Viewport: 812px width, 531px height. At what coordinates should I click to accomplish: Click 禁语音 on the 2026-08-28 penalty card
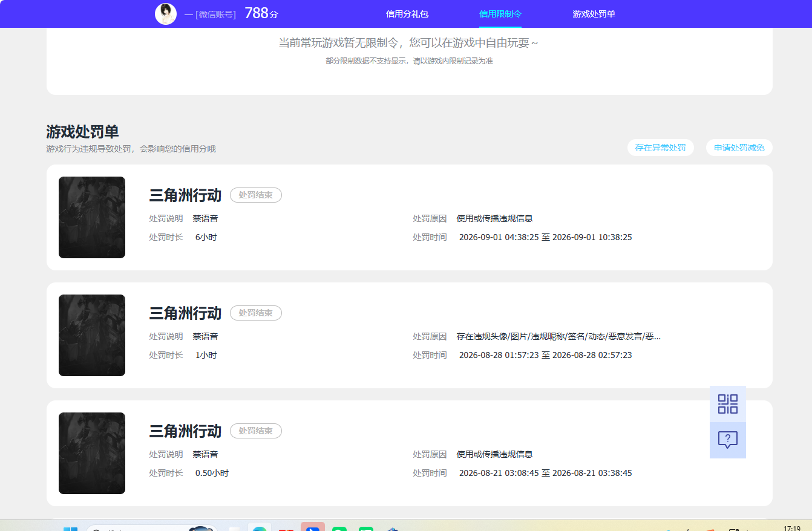[x=205, y=336]
